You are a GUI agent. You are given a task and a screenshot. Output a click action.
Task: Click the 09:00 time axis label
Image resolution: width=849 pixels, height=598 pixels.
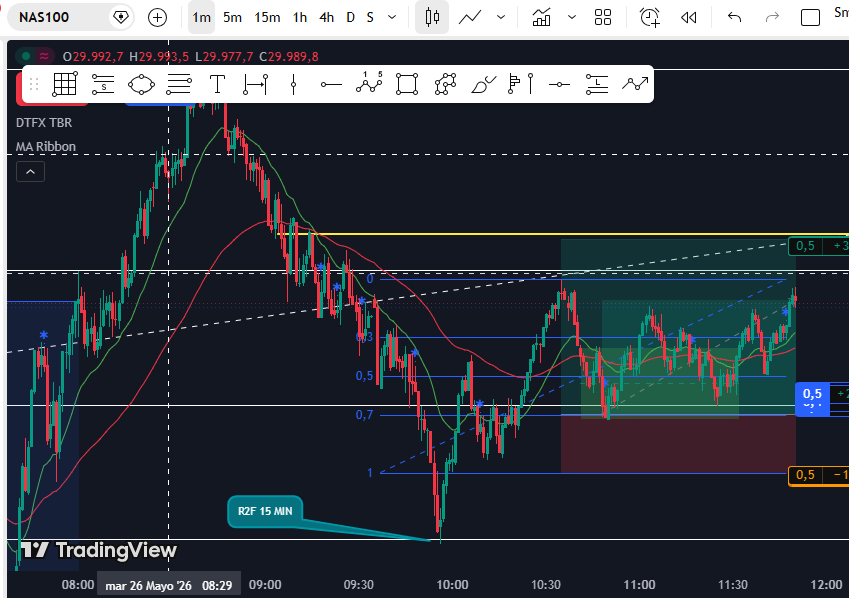[x=265, y=585]
